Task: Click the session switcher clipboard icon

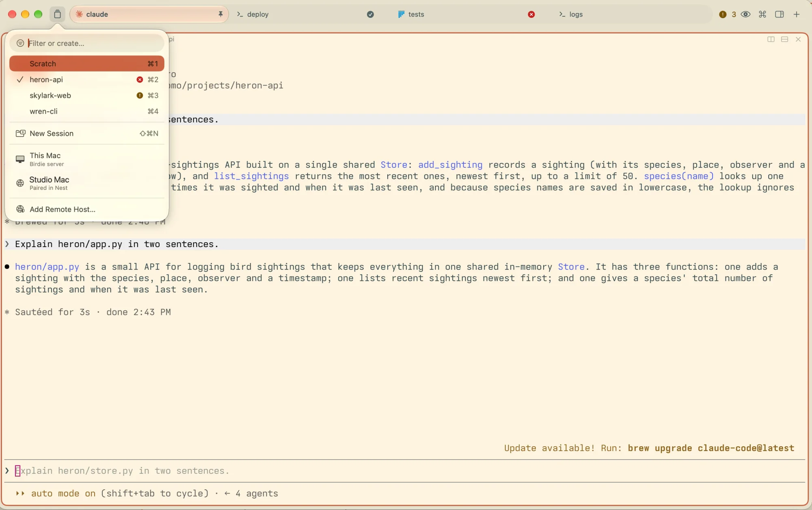Action: (57, 14)
